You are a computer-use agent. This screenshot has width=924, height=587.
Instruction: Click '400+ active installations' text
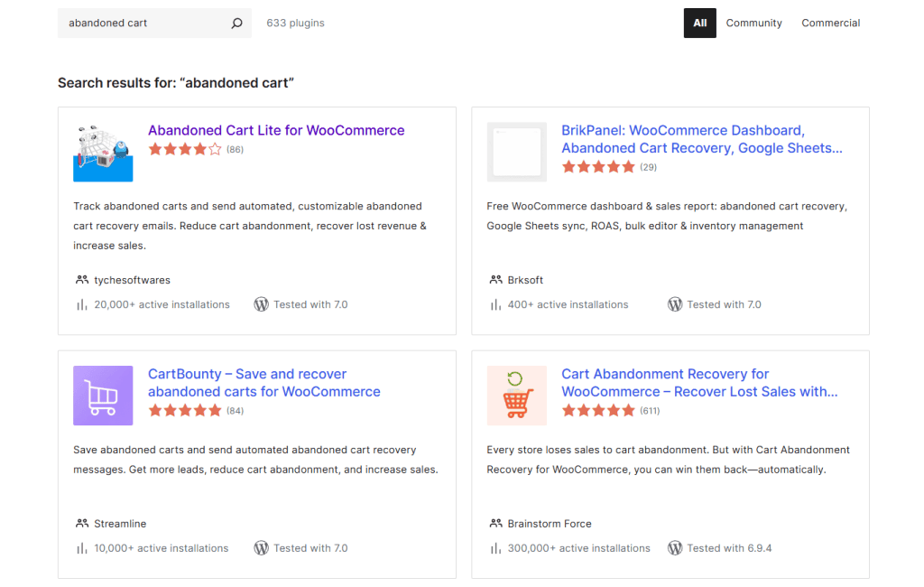pyautogui.click(x=568, y=304)
